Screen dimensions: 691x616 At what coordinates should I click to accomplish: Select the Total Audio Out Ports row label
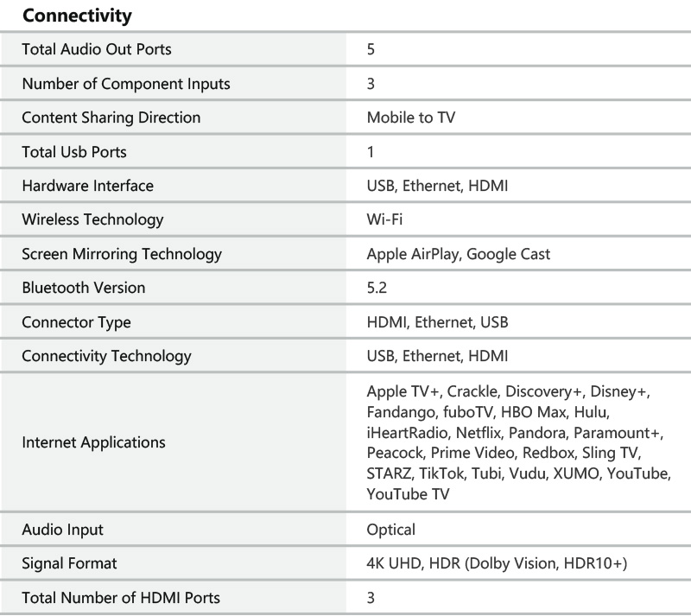97,49
